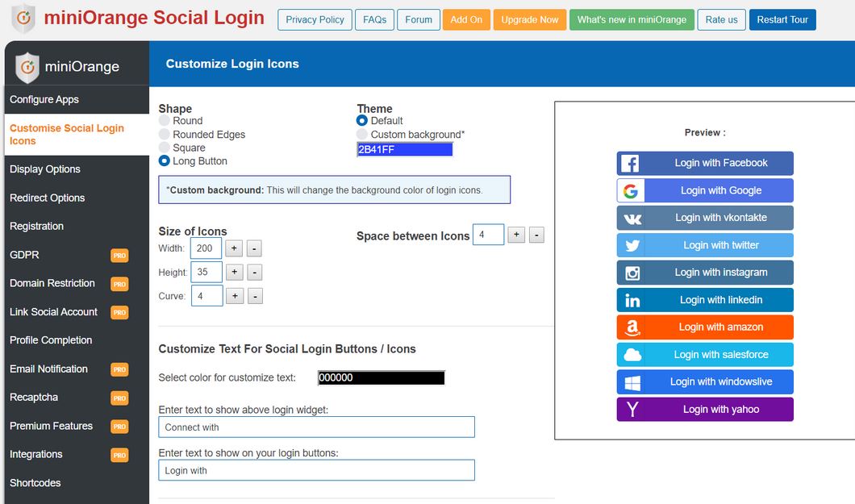The width and height of the screenshot is (855, 504).
Task: Click the Rate us button
Action: pyautogui.click(x=721, y=19)
